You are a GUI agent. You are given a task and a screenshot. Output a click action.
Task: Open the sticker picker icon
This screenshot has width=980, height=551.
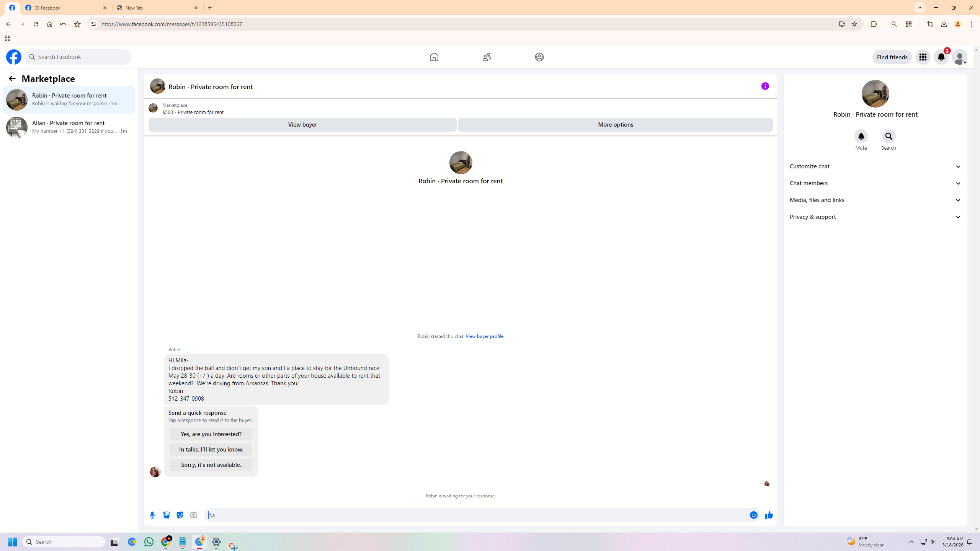tap(180, 515)
